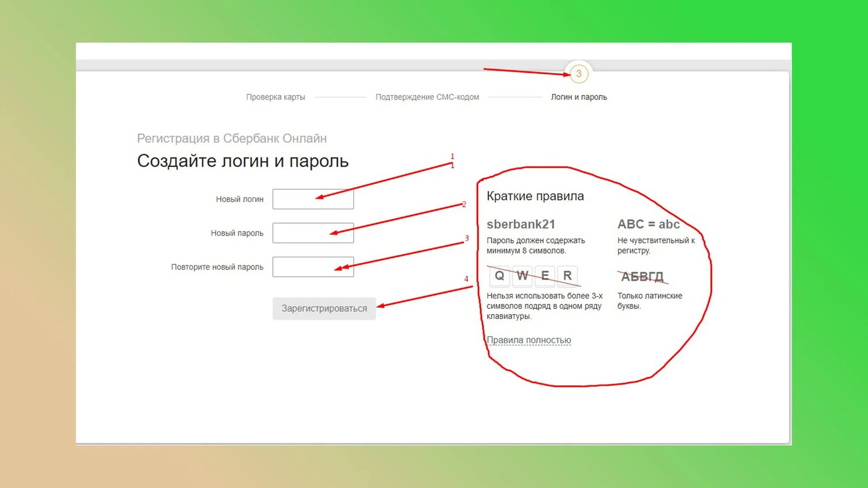
Task: Click the step 3 circle indicator
Action: [x=579, y=74]
